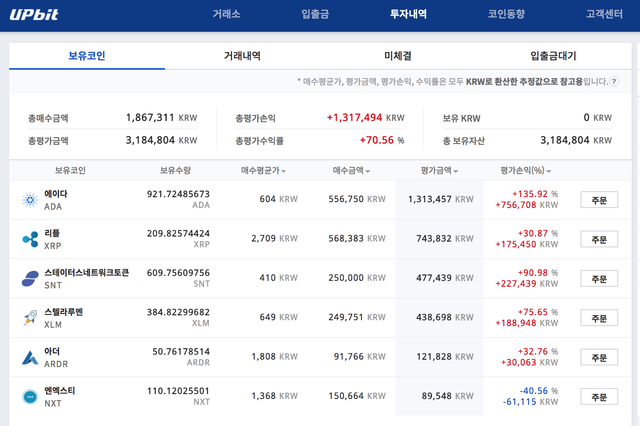Image resolution: width=640 pixels, height=426 pixels.
Task: Open 고객센터 in the top navigation
Action: click(x=604, y=14)
